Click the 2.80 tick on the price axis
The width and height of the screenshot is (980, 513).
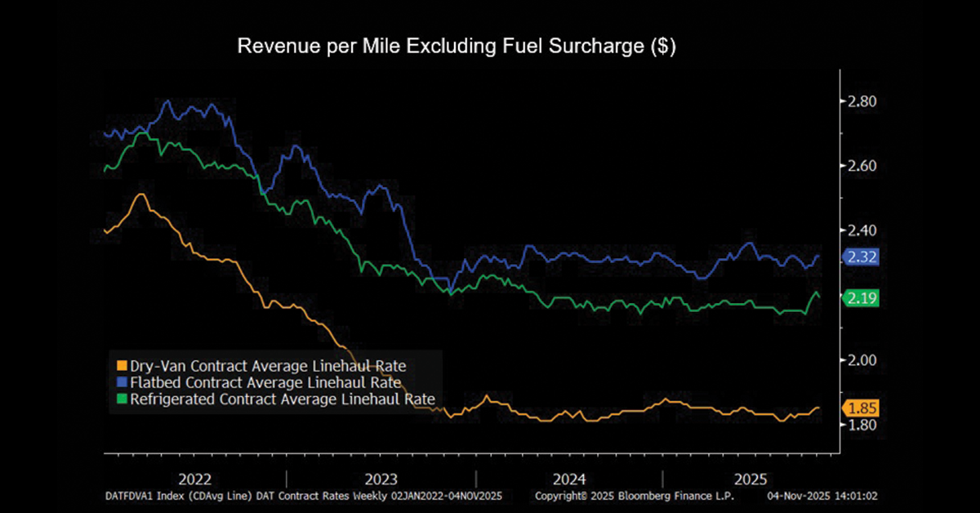[863, 101]
